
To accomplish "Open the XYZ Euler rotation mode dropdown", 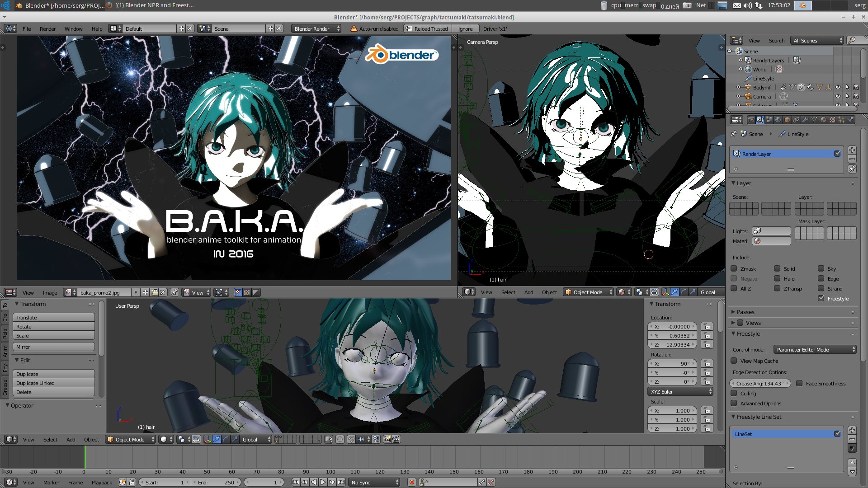I will 680,391.
